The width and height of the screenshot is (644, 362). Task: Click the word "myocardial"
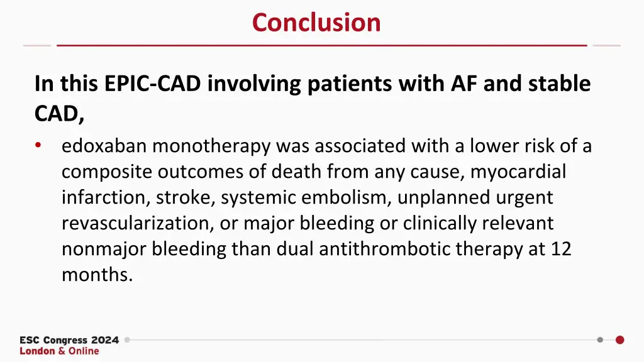(x=518, y=172)
